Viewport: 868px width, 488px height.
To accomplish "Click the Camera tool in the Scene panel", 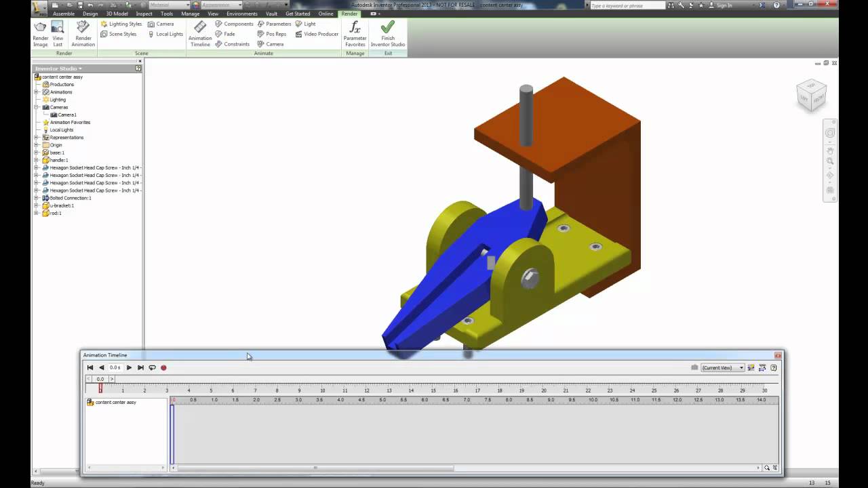I will pyautogui.click(x=161, y=24).
